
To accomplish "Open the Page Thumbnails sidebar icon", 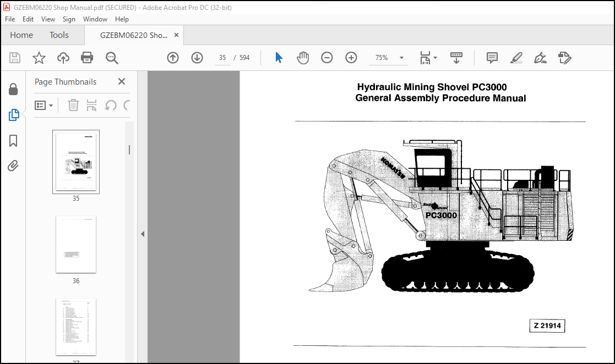I will [x=14, y=115].
